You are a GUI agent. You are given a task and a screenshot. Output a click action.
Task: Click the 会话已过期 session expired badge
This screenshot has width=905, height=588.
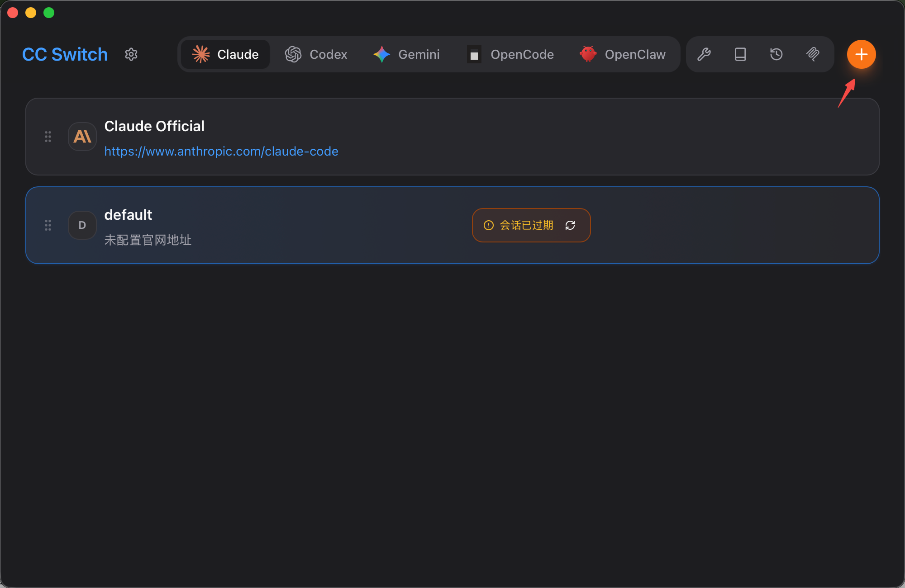pyautogui.click(x=531, y=225)
